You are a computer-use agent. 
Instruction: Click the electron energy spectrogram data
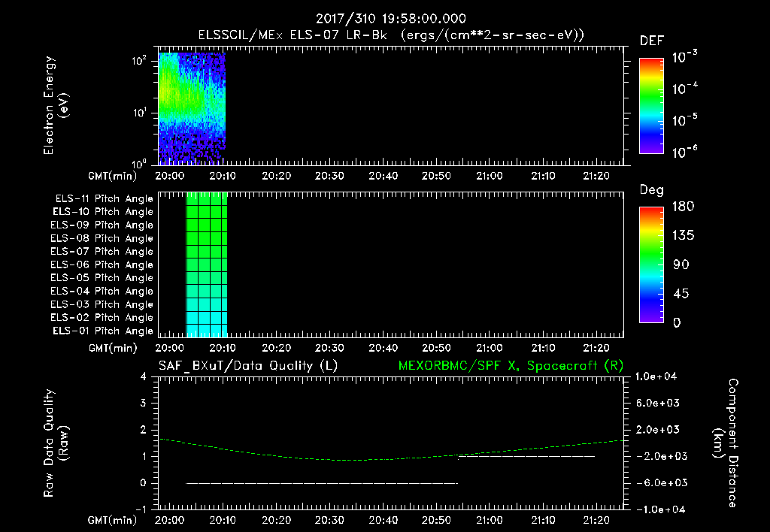[192, 108]
